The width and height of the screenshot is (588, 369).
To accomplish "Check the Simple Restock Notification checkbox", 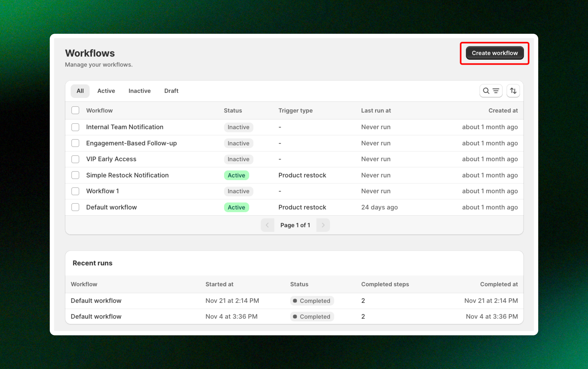I will (75, 175).
